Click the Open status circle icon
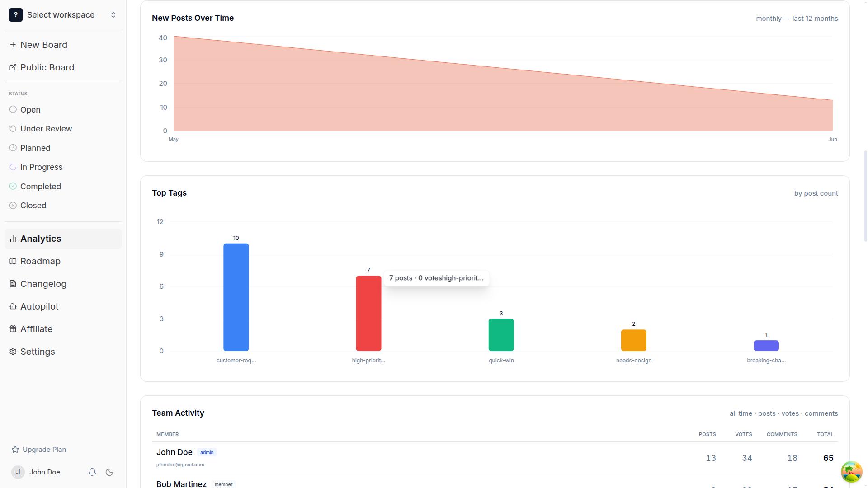This screenshot has width=868, height=488. click(x=13, y=109)
